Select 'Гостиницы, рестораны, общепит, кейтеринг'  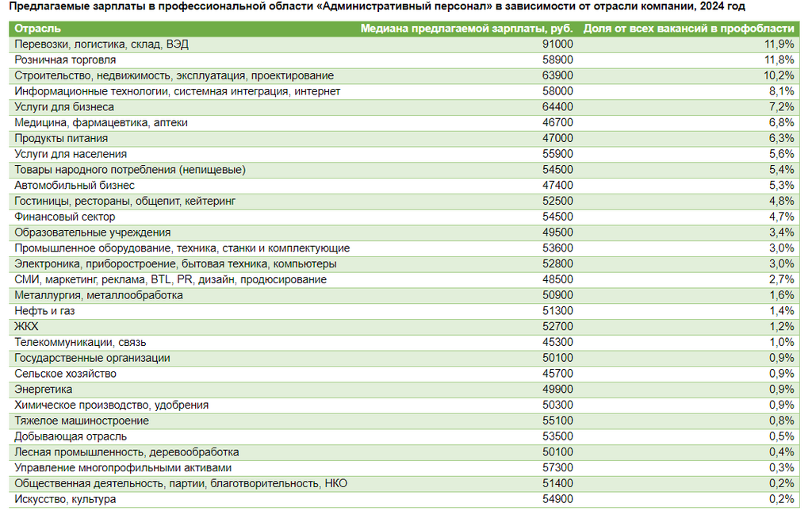[124, 201]
